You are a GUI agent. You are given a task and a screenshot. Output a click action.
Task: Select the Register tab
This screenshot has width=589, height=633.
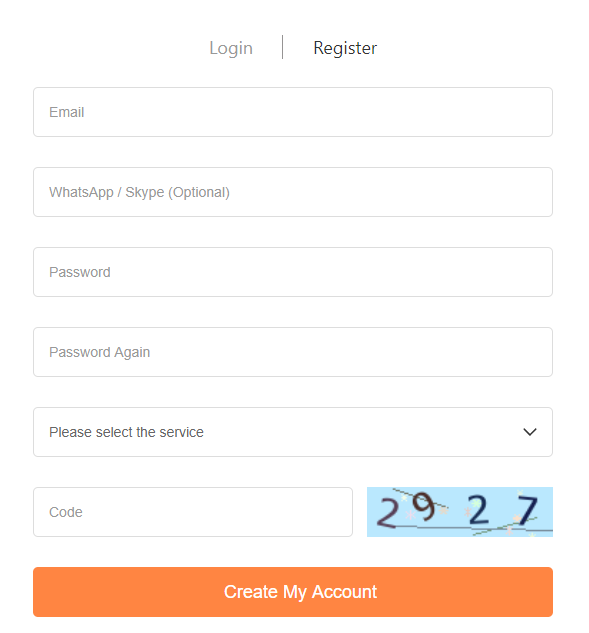tap(345, 48)
